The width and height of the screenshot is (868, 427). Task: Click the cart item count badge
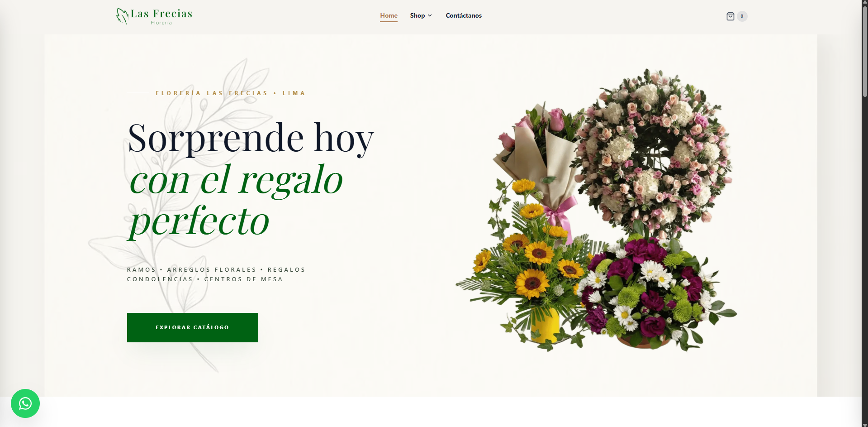742,16
